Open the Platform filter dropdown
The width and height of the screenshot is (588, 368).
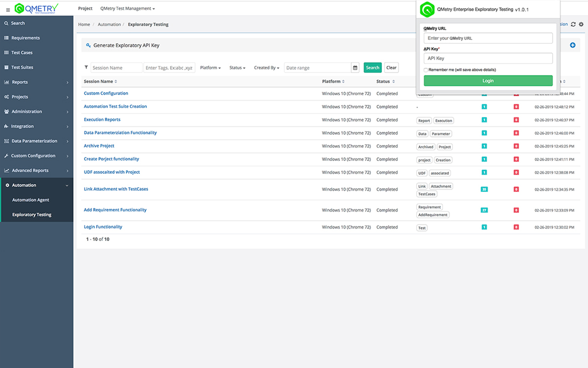click(210, 68)
